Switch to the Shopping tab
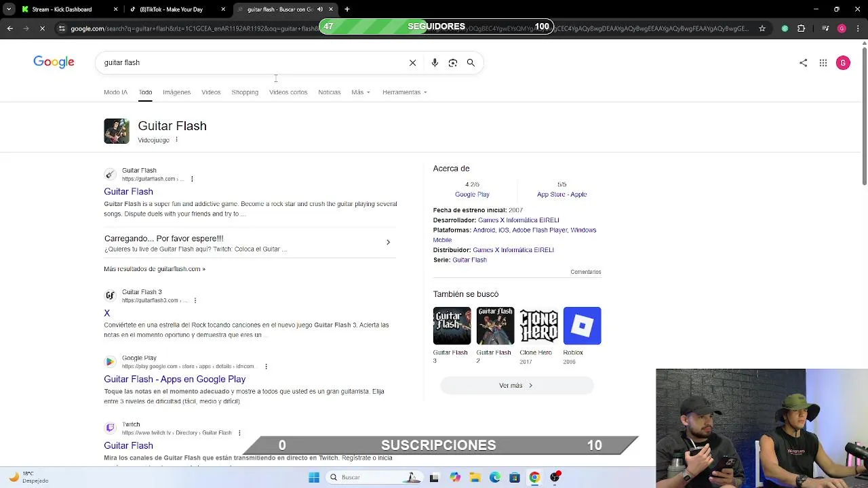 245,92
